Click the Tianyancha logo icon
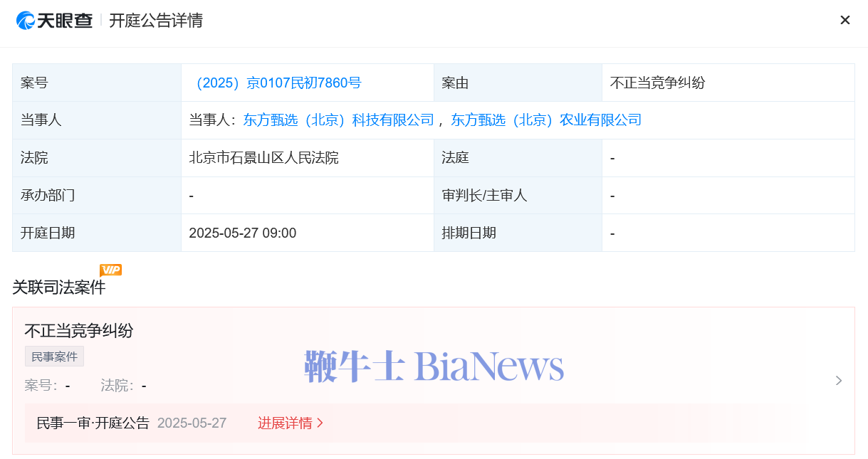The width and height of the screenshot is (868, 459). coord(25,21)
